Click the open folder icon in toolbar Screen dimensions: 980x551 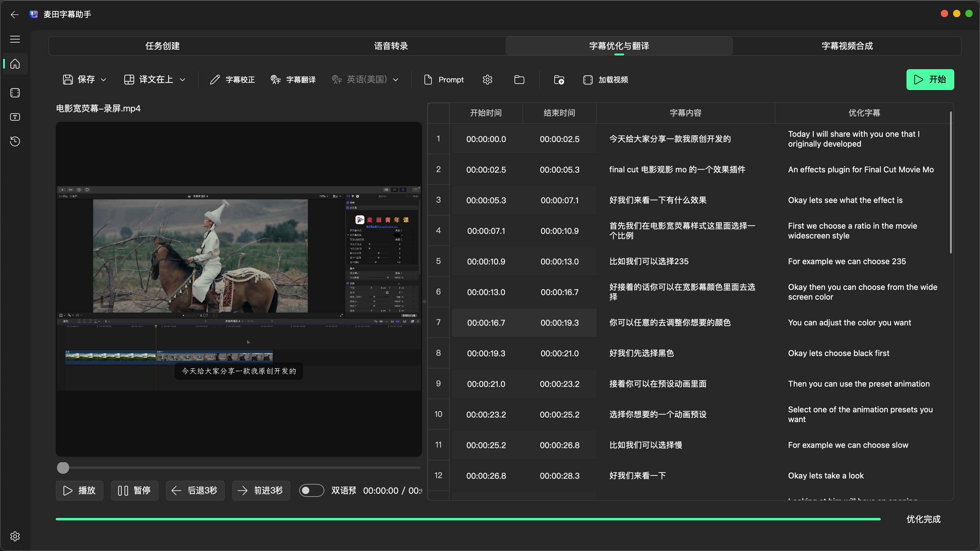(519, 80)
